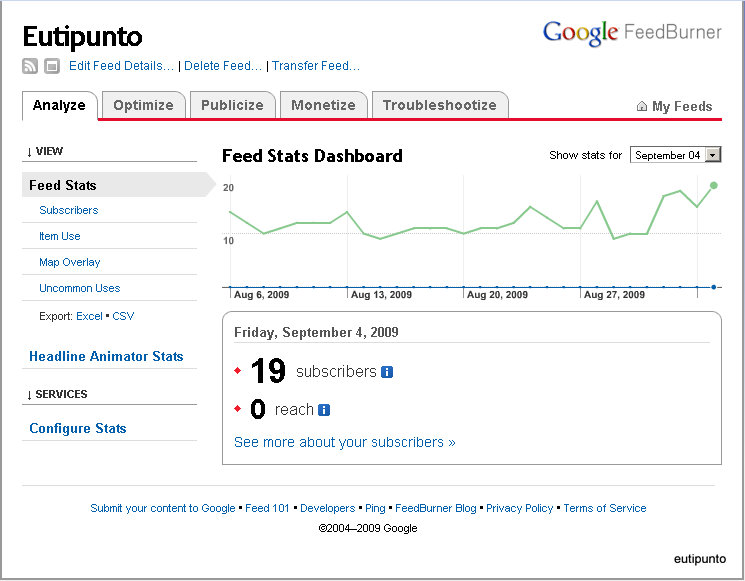Open the Terms of Service link
Viewport: 745px width, 581px height.
(x=605, y=508)
